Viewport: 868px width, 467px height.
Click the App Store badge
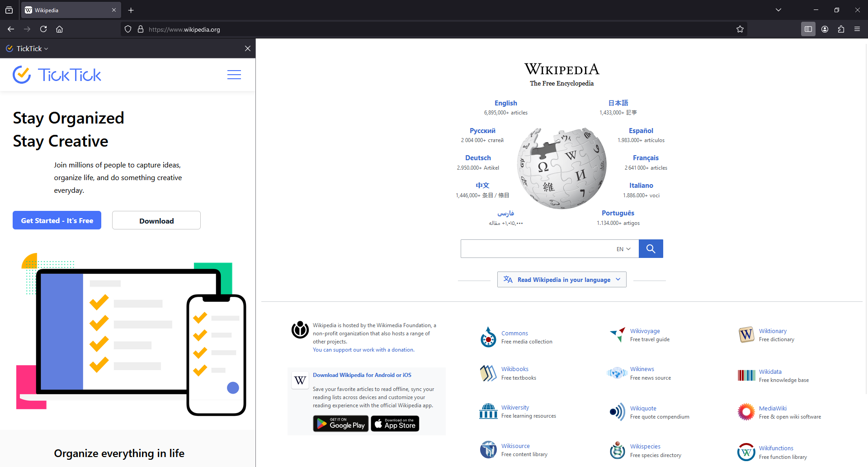pyautogui.click(x=395, y=424)
